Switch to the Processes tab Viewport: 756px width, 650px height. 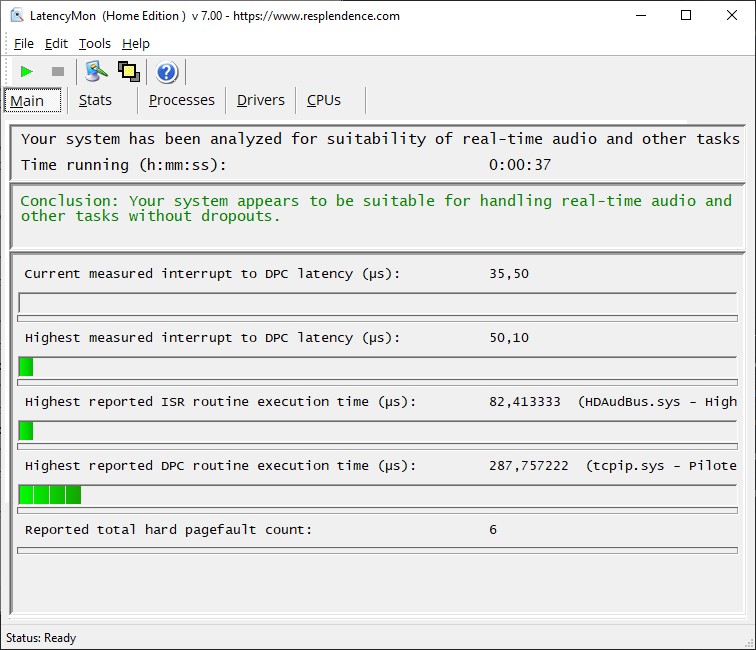coord(181,100)
